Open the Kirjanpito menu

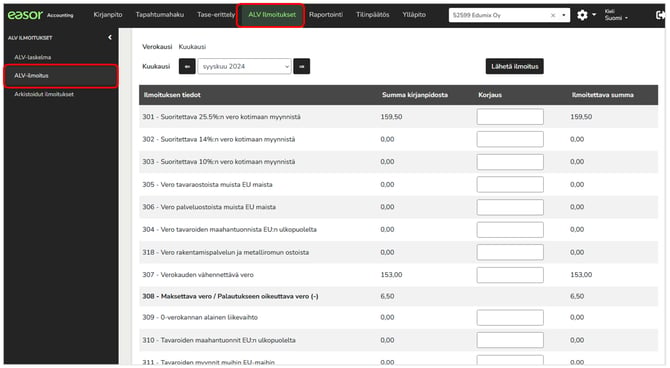108,15
